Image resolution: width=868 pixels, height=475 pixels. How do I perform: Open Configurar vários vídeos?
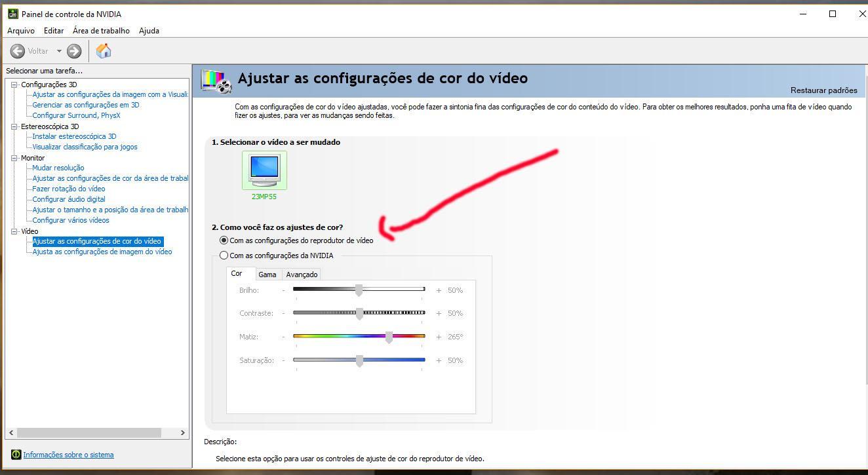pos(71,220)
